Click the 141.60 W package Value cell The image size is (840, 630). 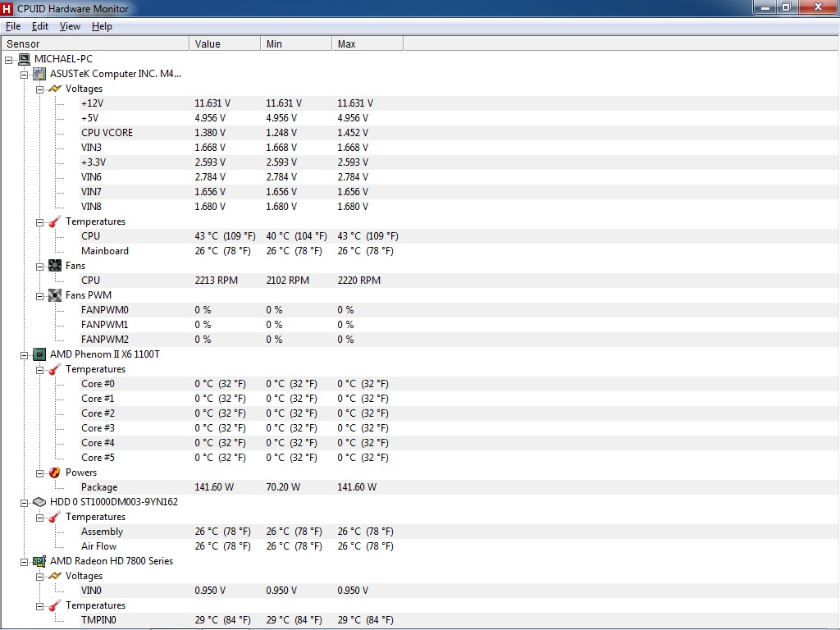click(x=214, y=487)
